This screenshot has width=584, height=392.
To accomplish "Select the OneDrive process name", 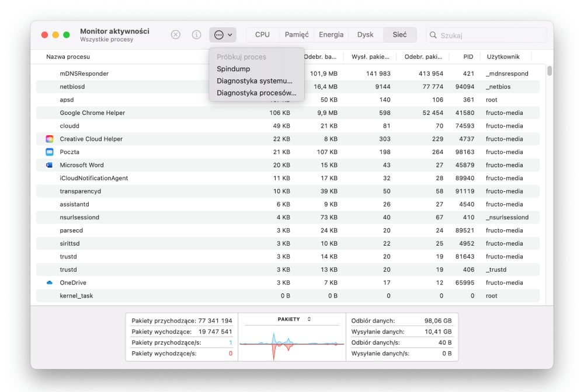I will [x=73, y=283].
